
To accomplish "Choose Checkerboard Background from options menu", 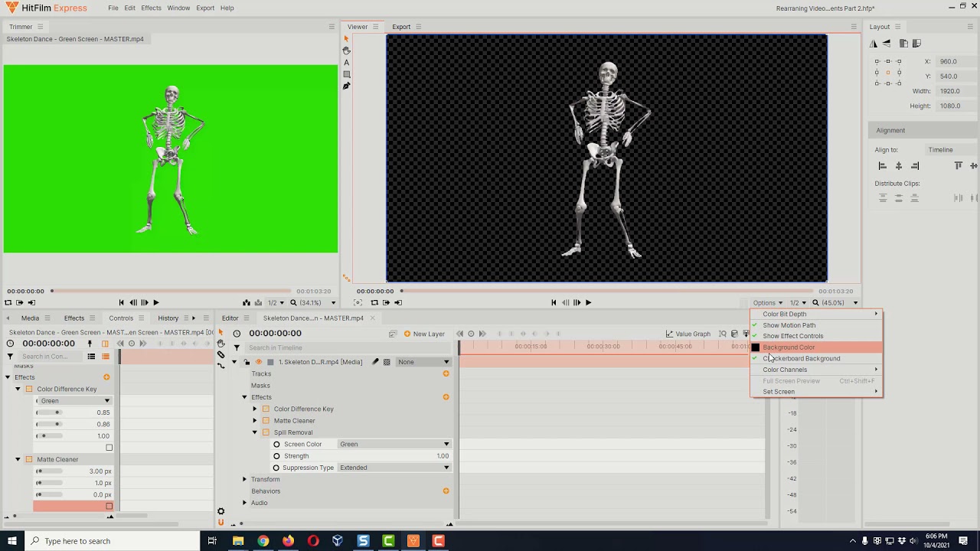I will pyautogui.click(x=801, y=358).
